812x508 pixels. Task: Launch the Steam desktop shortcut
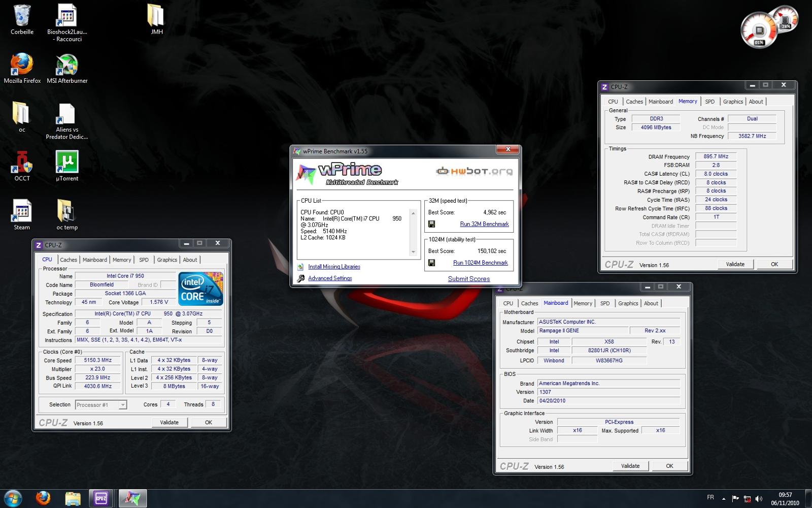pos(22,211)
